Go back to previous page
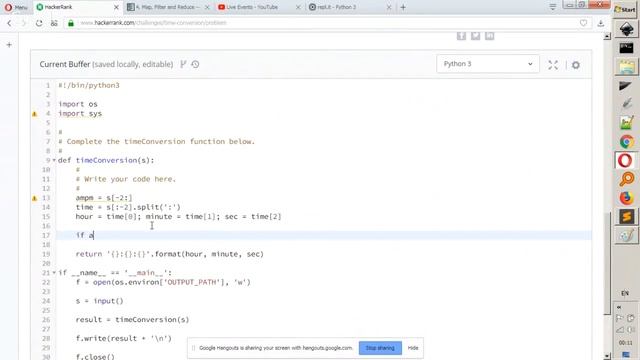 point(9,23)
